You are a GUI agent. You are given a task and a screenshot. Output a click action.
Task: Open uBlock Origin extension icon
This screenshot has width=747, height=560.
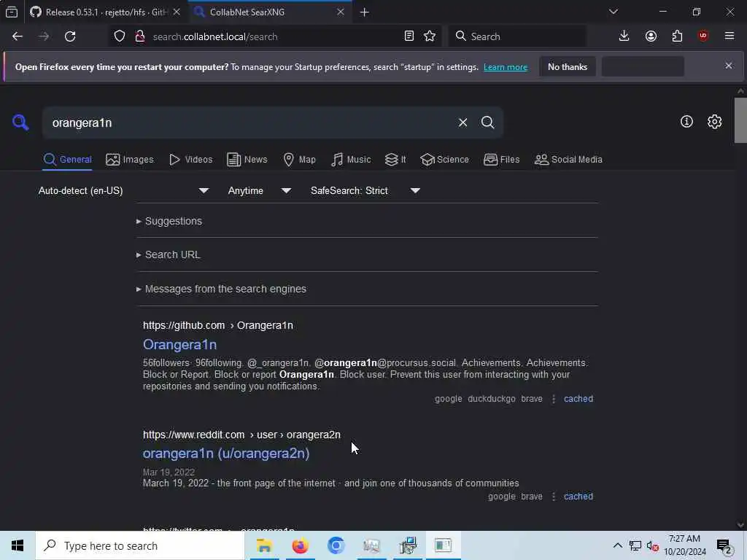[703, 36]
